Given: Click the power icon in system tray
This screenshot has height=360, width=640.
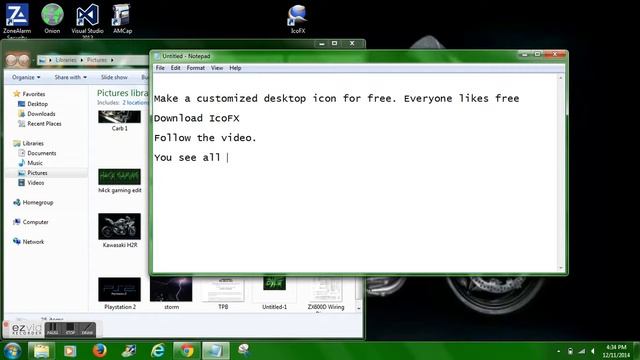Looking at the screenshot, I should (570, 351).
